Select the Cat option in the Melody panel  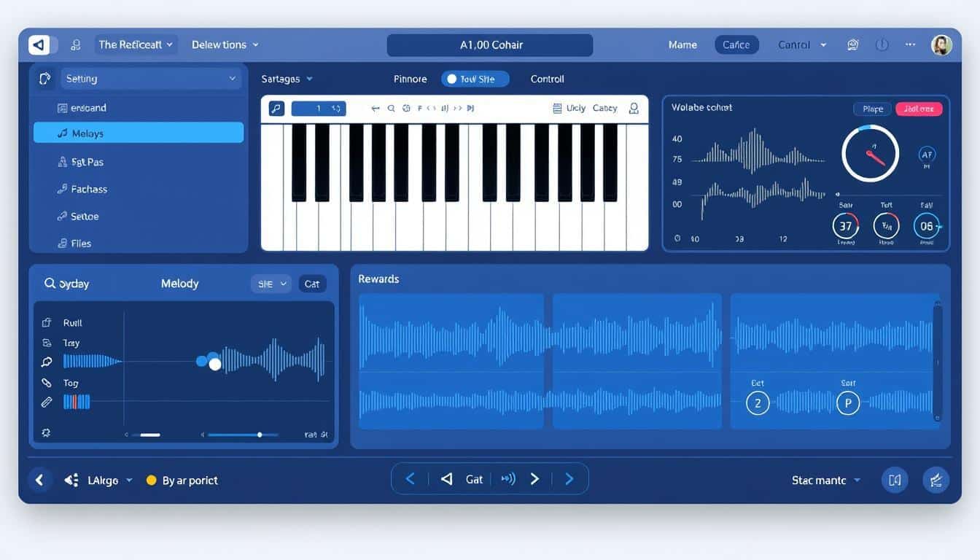click(312, 284)
